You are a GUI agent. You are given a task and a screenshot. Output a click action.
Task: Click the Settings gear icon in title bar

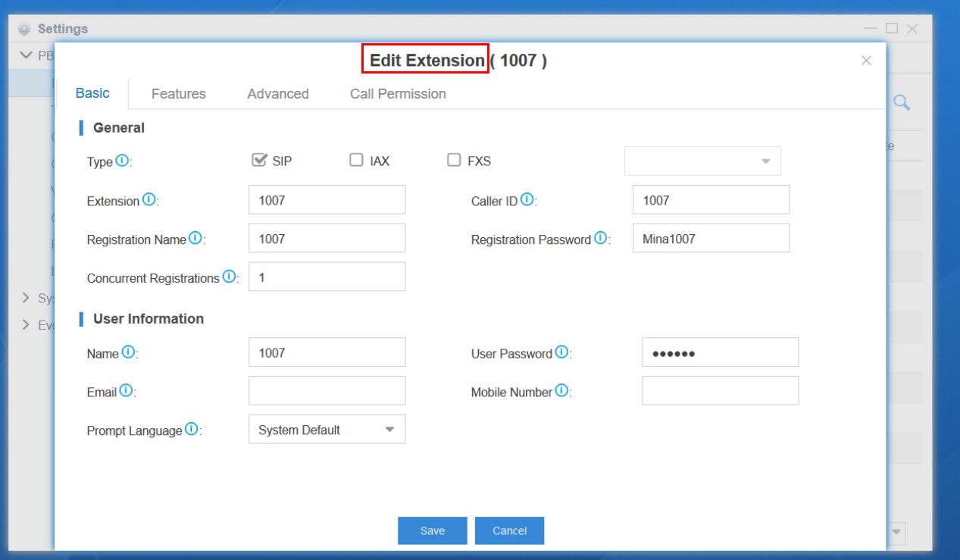pos(25,29)
